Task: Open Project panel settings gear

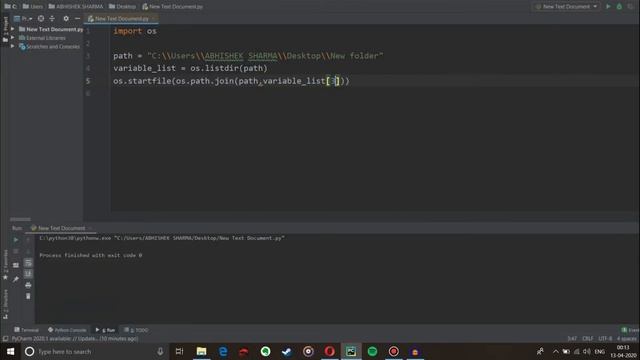Action: 66,18
